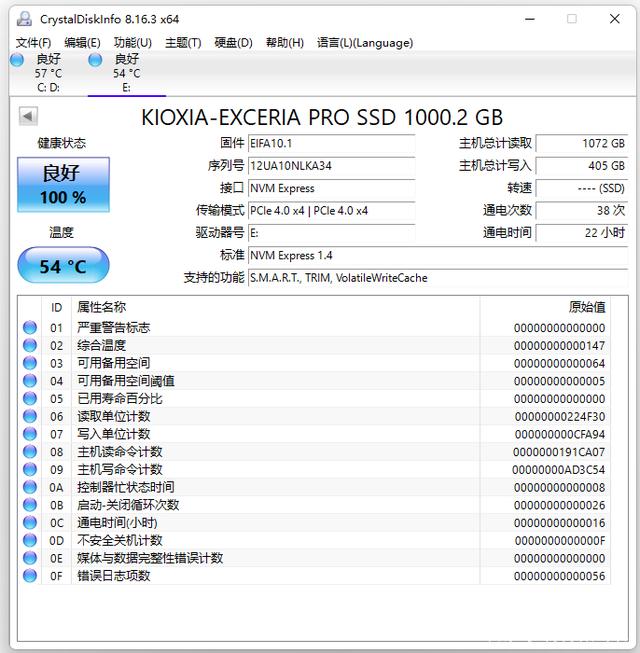Click the 属性名称 column header
This screenshot has width=640, height=653.
click(275, 307)
